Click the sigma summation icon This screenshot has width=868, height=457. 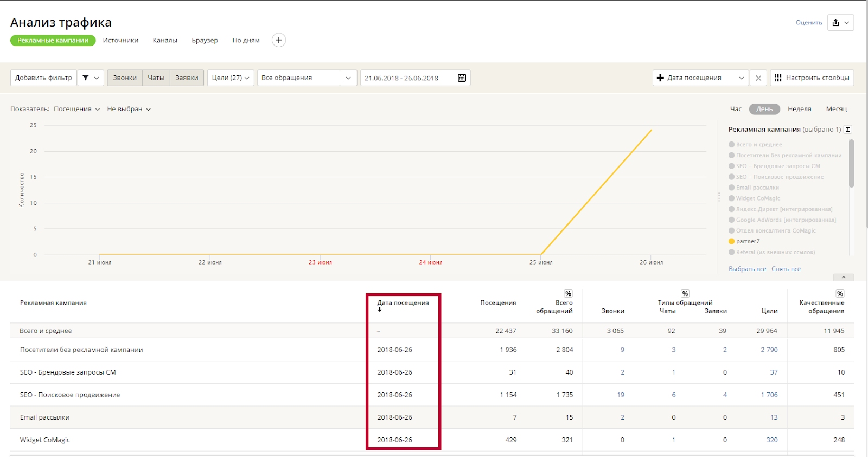[848, 130]
